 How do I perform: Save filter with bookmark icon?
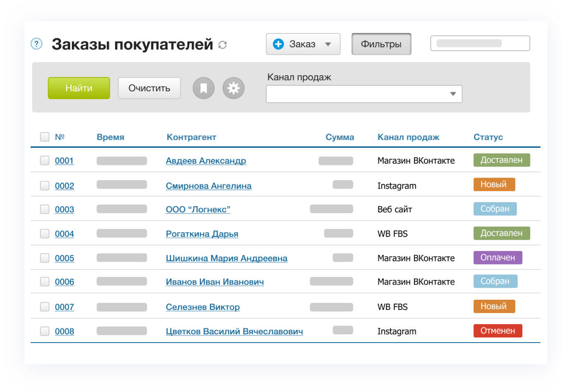tap(203, 88)
